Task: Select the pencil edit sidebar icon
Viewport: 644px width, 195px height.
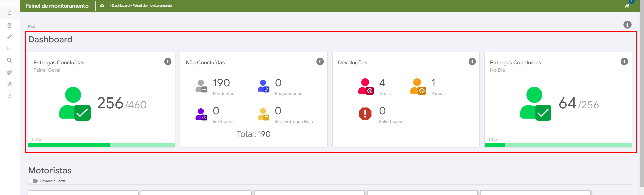Action: point(9,37)
